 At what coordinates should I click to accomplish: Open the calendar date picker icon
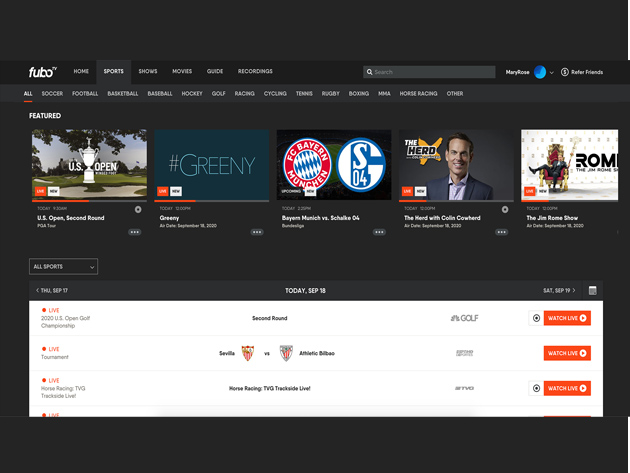(592, 290)
